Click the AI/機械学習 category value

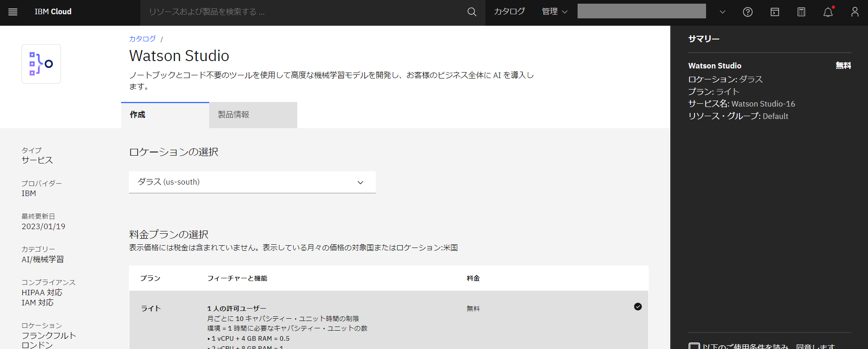pos(43,259)
